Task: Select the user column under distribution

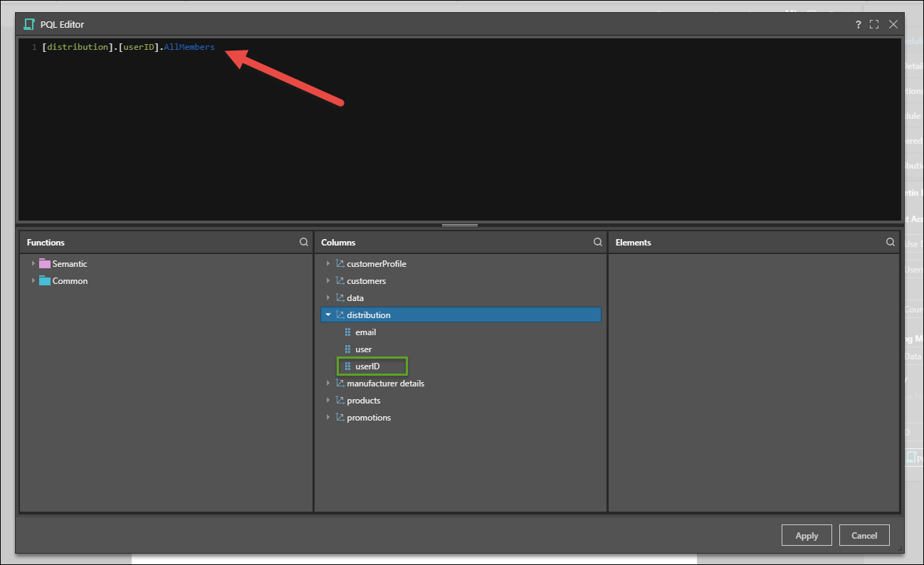Action: pyautogui.click(x=363, y=349)
